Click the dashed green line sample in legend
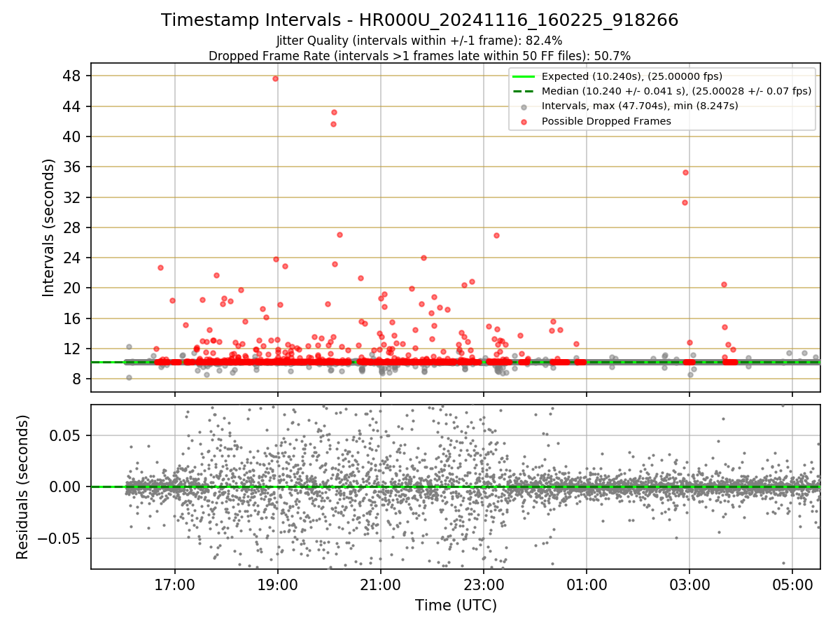The height and width of the screenshot is (630, 840). tap(524, 91)
